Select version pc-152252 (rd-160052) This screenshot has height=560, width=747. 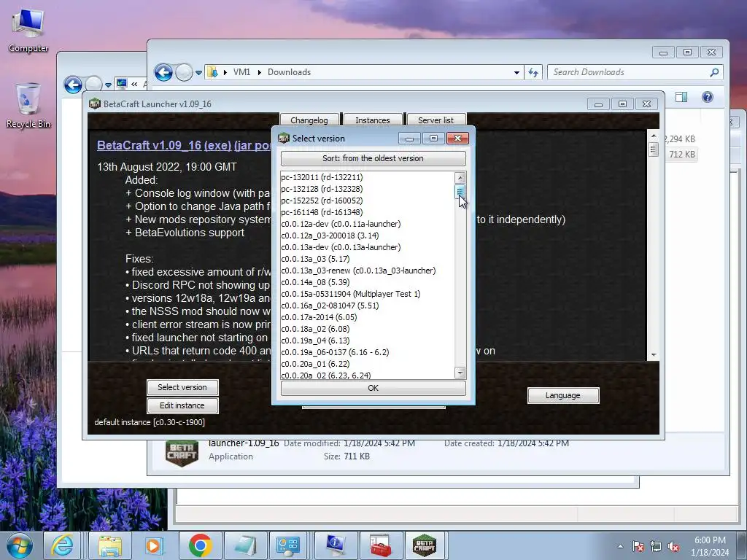368,201
